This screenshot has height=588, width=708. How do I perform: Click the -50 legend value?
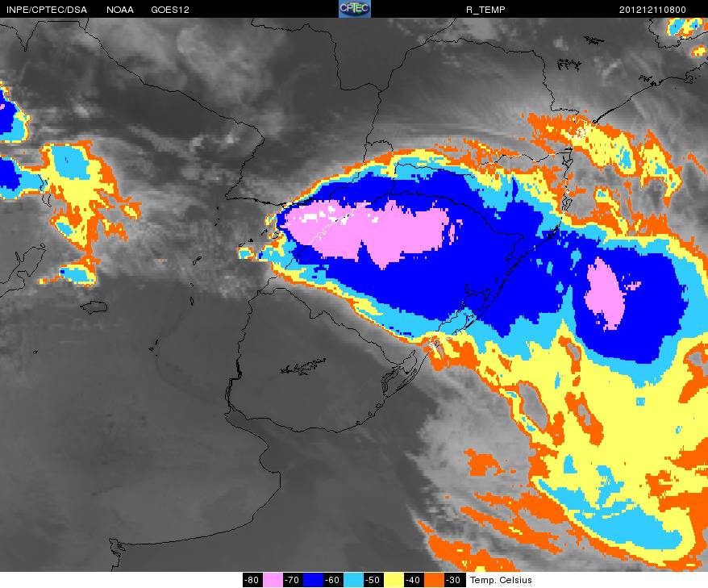point(373,580)
